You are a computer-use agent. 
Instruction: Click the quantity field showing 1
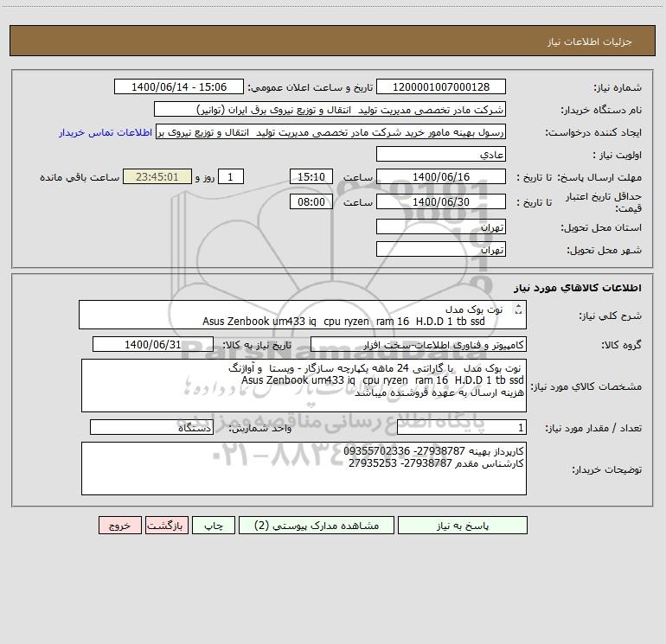tap(462, 428)
